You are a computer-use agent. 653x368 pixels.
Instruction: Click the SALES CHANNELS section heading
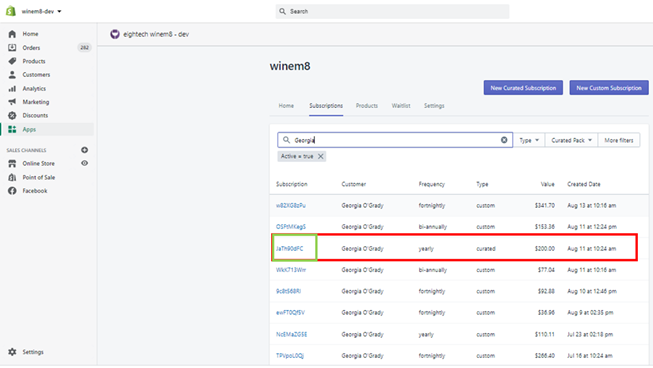tap(26, 150)
